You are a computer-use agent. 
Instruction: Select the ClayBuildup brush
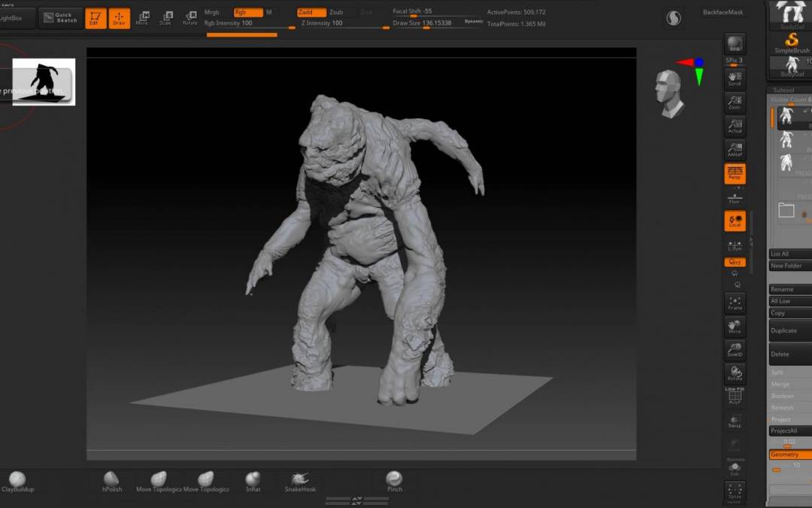(x=17, y=480)
